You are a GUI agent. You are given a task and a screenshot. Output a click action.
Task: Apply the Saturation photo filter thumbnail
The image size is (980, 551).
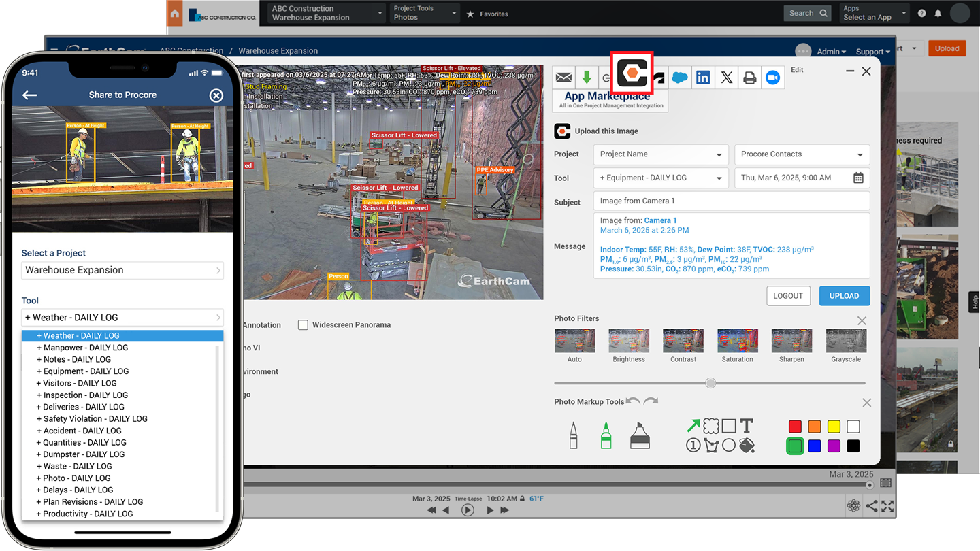[x=738, y=341]
